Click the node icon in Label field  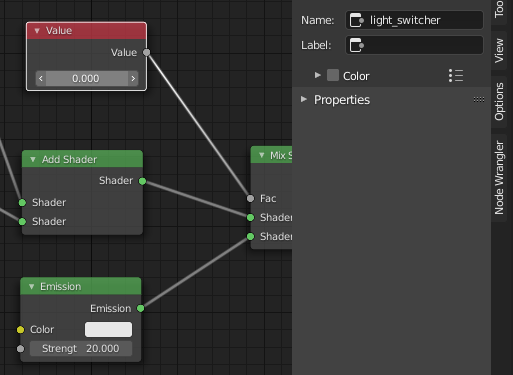356,45
